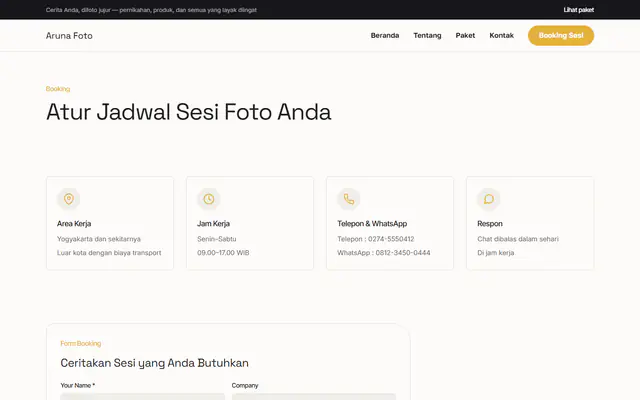Click the small Booking label above the heading
The width and height of the screenshot is (640, 400).
(x=58, y=89)
